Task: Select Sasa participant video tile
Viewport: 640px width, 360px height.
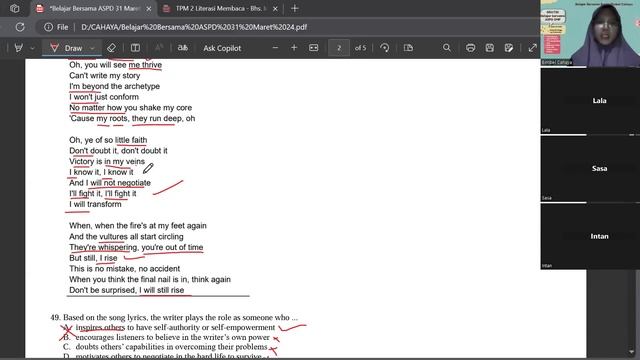Action: (590, 168)
